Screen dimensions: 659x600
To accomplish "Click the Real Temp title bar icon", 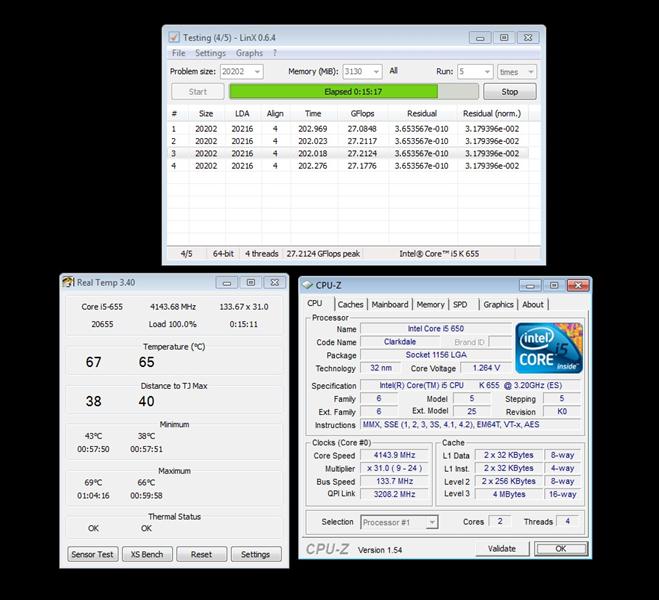I will (68, 282).
